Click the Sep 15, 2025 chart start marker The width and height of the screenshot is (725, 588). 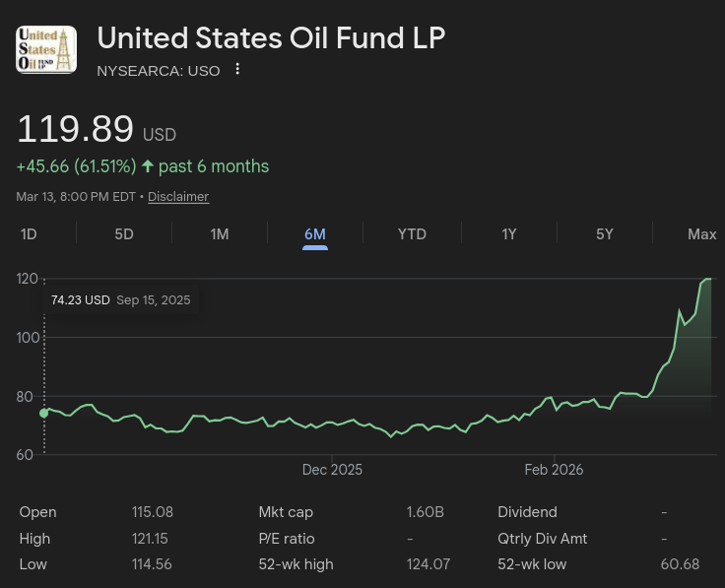43,413
